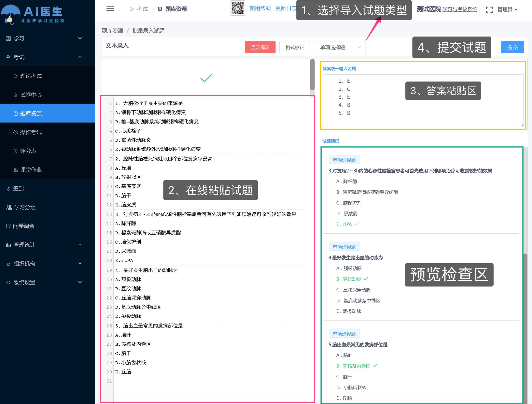The height and width of the screenshot is (404, 532).
Task: Expand the 管理统计 menu chevron
Action: pyautogui.click(x=80, y=245)
